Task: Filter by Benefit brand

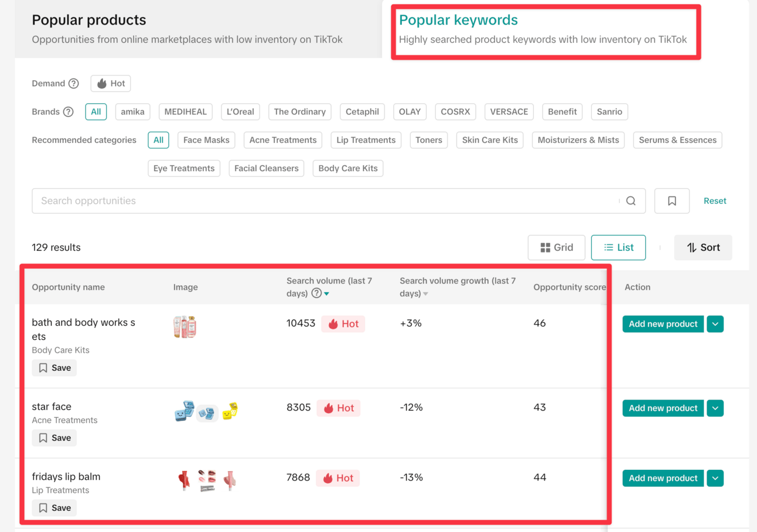Action: 562,111
